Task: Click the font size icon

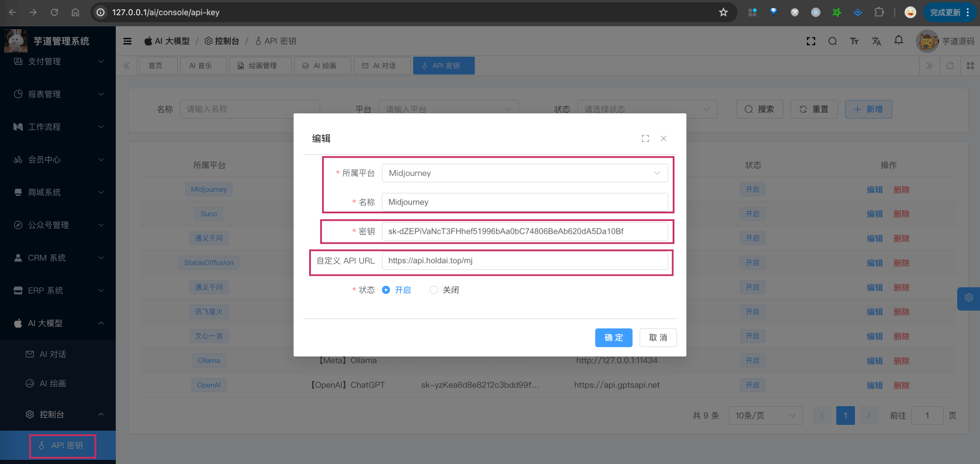Action: [854, 41]
